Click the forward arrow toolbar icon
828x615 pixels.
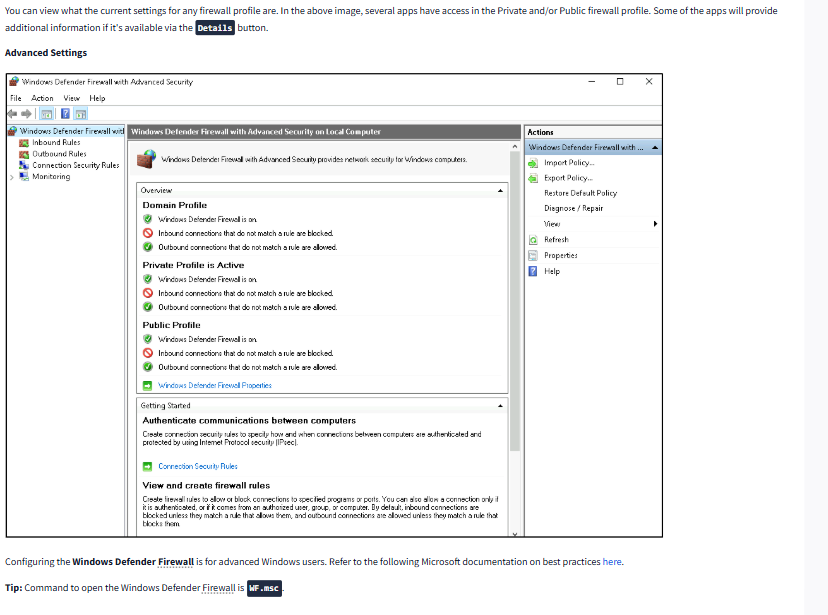pyautogui.click(x=27, y=114)
